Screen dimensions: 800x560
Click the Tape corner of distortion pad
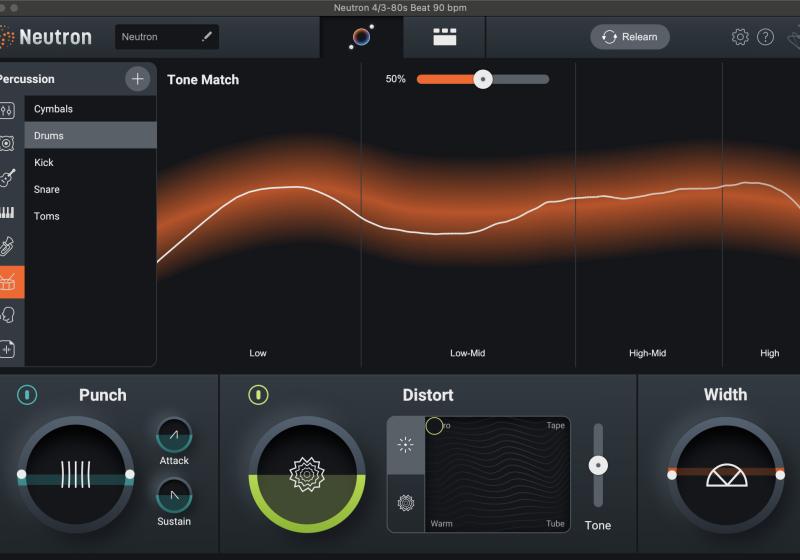click(555, 425)
